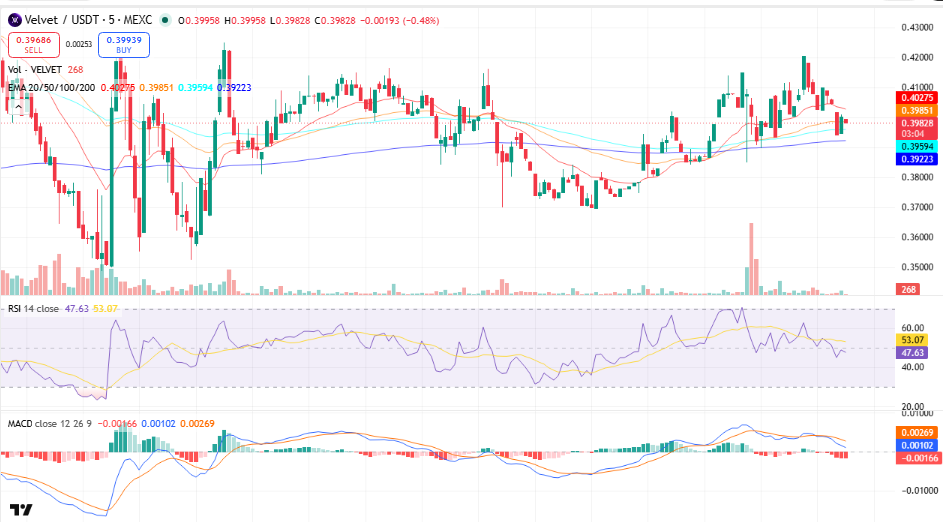Screen dimensions: 943x522
Task: Select the RSI 14 close indicator legend
Action: (33, 309)
